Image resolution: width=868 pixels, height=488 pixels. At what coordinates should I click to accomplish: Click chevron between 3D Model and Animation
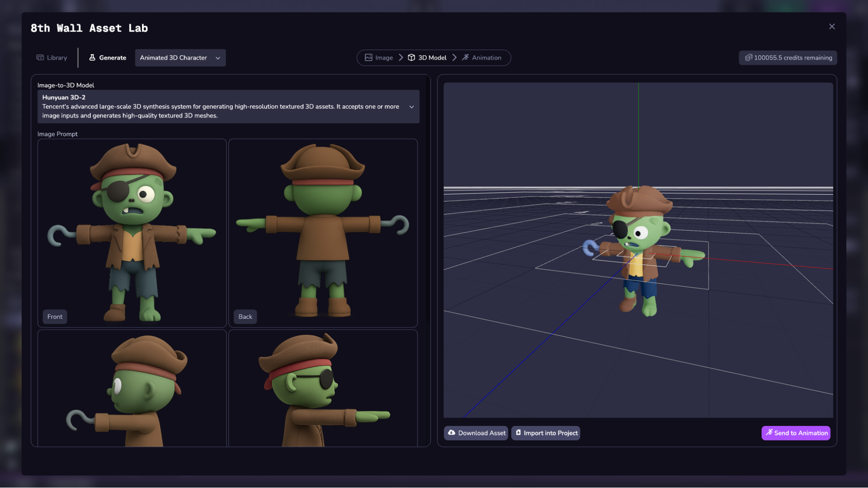[x=455, y=58]
